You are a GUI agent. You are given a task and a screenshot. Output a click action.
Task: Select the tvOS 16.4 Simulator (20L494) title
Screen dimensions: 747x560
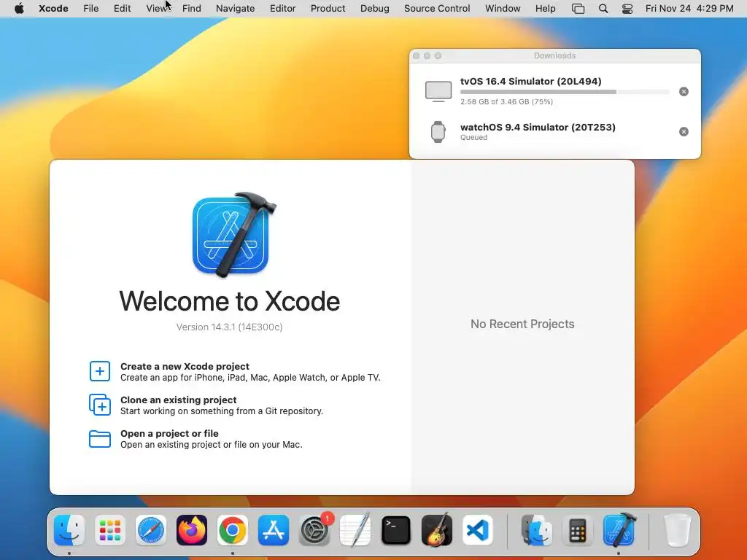click(x=531, y=81)
